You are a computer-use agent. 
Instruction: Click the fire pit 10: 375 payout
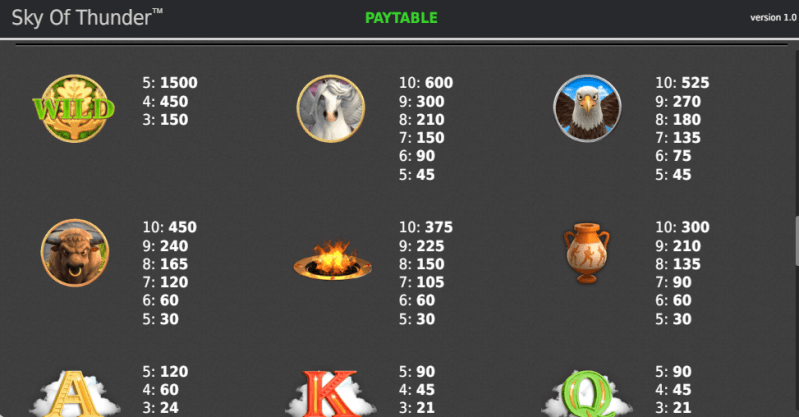coord(426,227)
